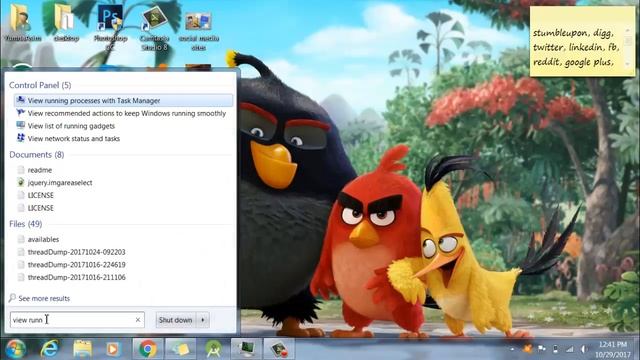Click the Shut down button
The width and height of the screenshot is (640, 360).
click(x=176, y=320)
